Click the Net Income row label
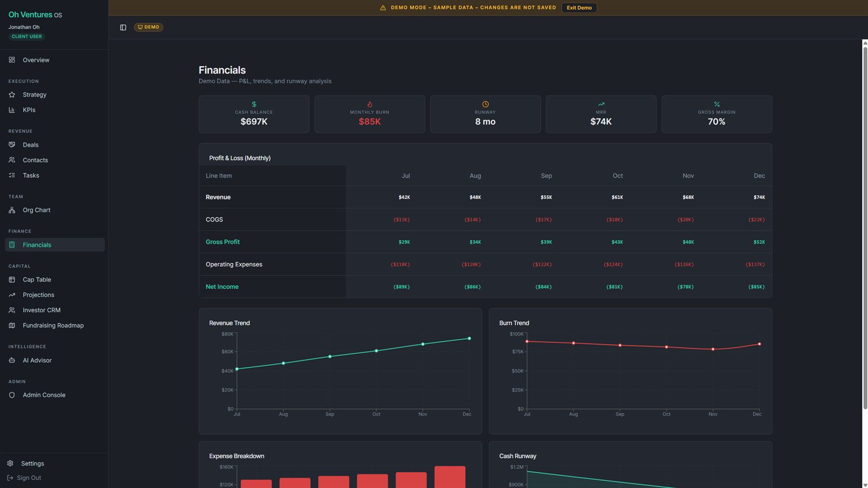This screenshot has height=488, width=868. (222, 287)
